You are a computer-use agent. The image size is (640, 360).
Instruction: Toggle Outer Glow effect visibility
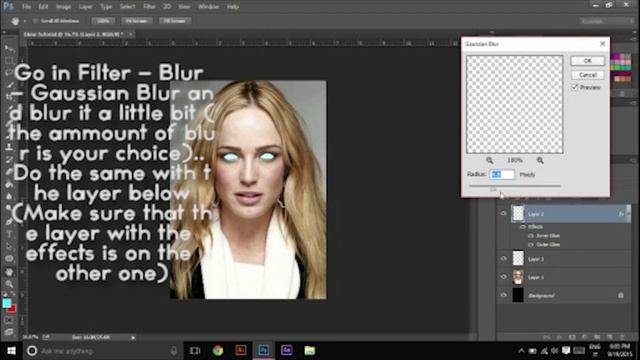[531, 244]
